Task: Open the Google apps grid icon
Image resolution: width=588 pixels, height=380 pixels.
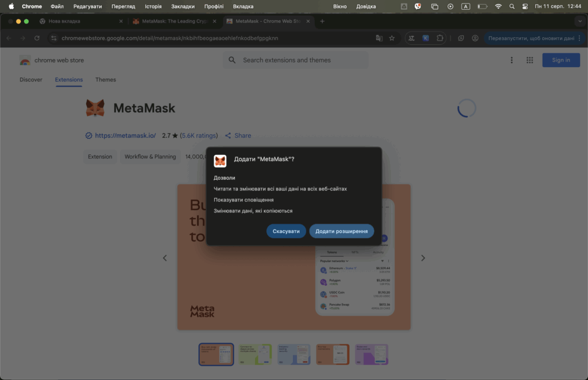Action: (529, 60)
